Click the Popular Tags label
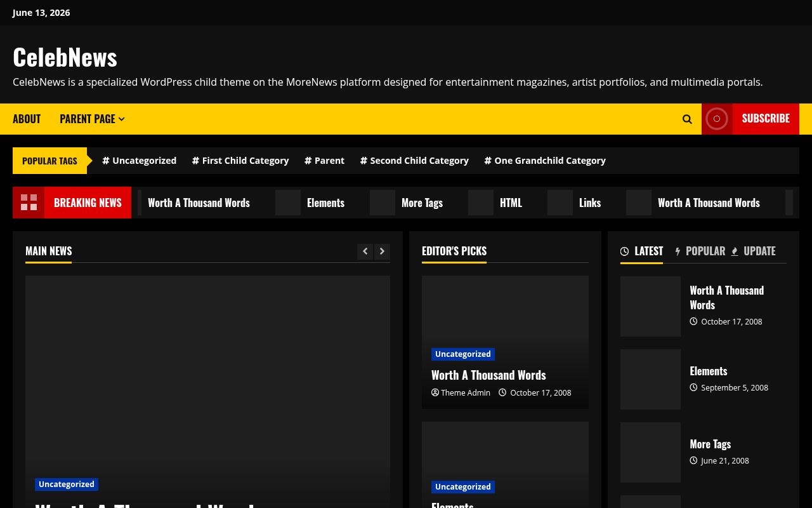This screenshot has height=508, width=812. pos(49,161)
